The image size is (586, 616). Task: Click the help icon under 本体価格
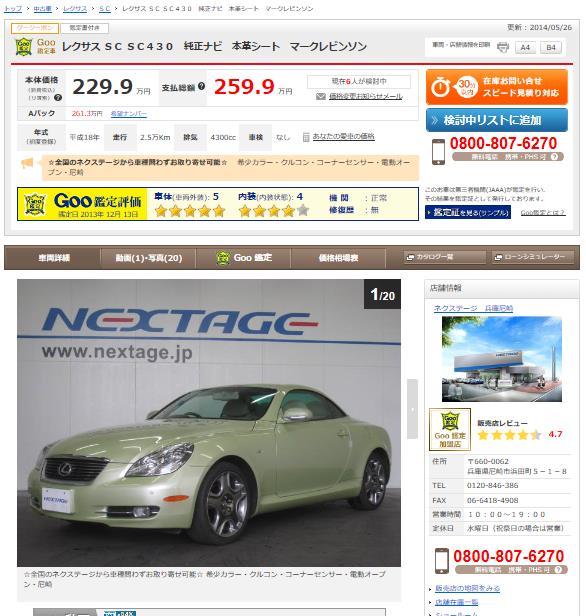pyautogui.click(x=58, y=97)
